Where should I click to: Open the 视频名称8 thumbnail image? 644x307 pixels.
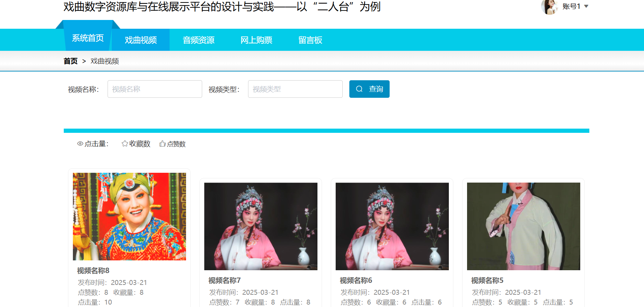point(129,217)
